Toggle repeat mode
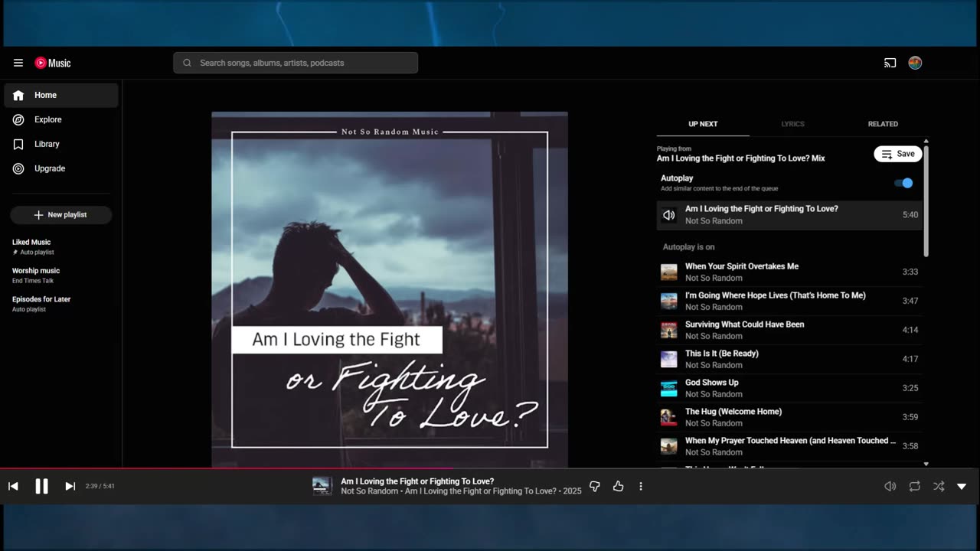Image resolution: width=980 pixels, height=551 pixels. pos(914,486)
